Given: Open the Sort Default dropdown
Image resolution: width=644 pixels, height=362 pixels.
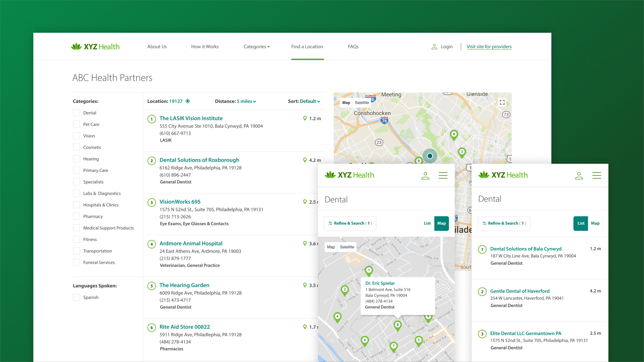Looking at the screenshot, I should point(310,101).
